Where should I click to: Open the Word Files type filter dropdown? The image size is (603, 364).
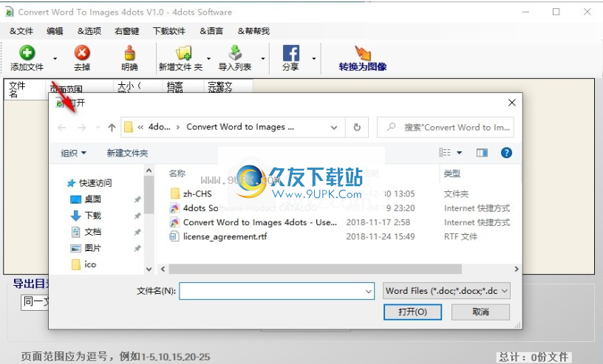pyautogui.click(x=447, y=291)
